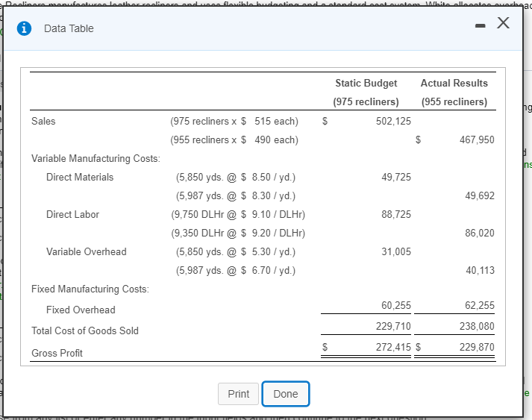Click direct labor actual value 86,020
The height and width of the screenshot is (420, 532).
pos(480,233)
